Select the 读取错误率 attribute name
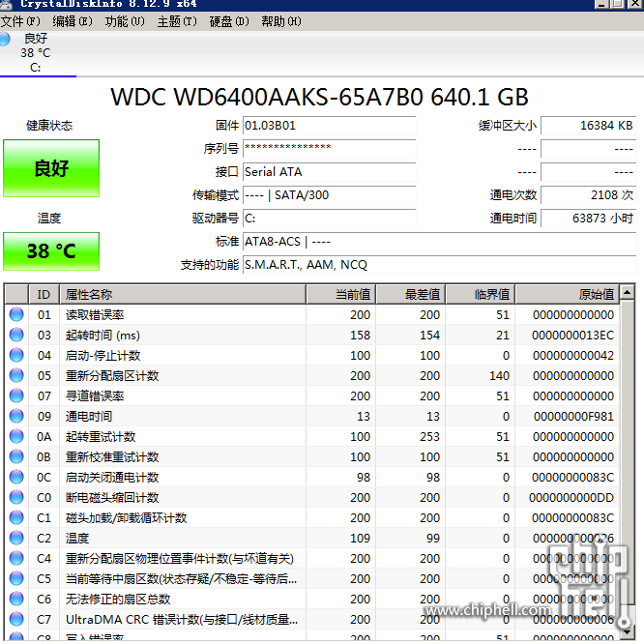Image resolution: width=644 pixels, height=644 pixels. click(95, 314)
